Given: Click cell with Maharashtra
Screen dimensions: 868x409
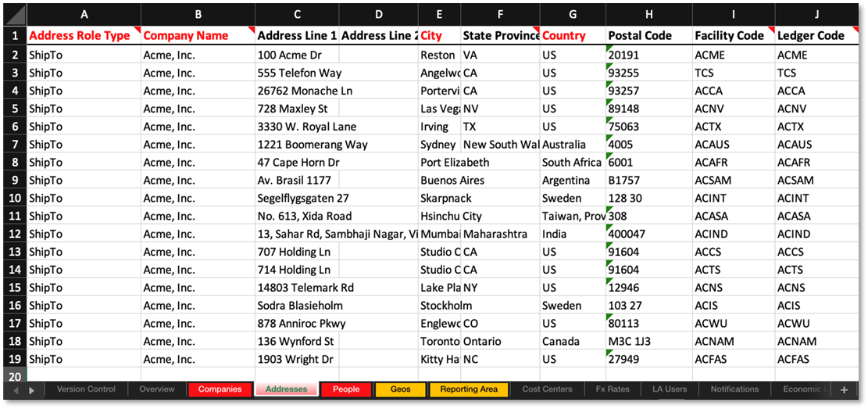Looking at the screenshot, I should [x=501, y=234].
